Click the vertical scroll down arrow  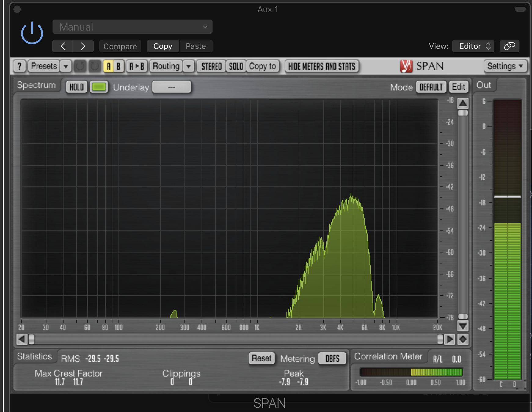[x=463, y=326]
